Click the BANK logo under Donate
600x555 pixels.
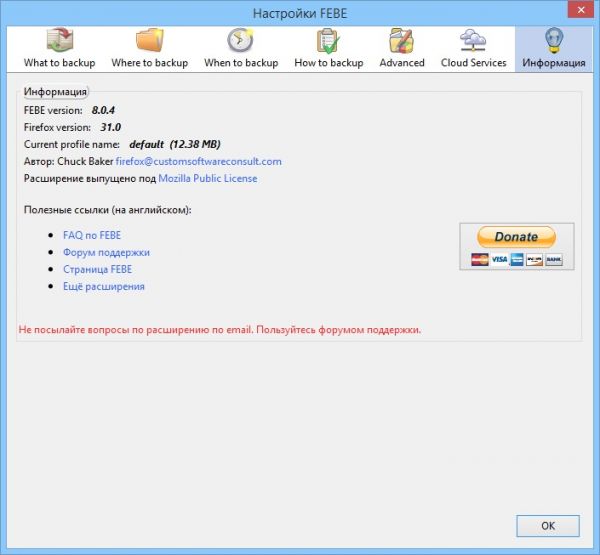[x=554, y=260]
